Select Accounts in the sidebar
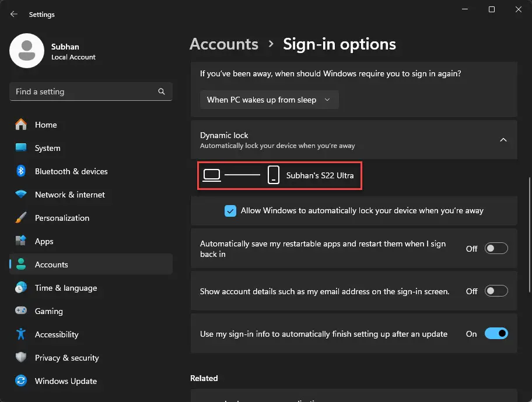The height and width of the screenshot is (402, 532). click(91, 265)
